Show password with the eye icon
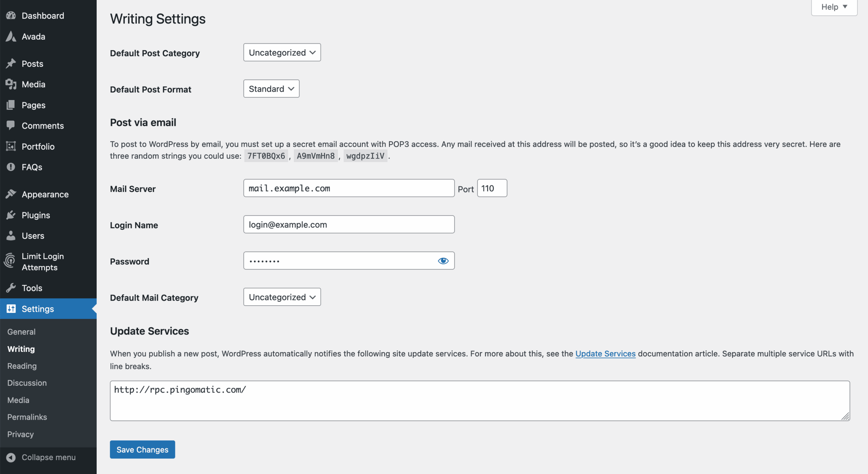 click(x=443, y=261)
